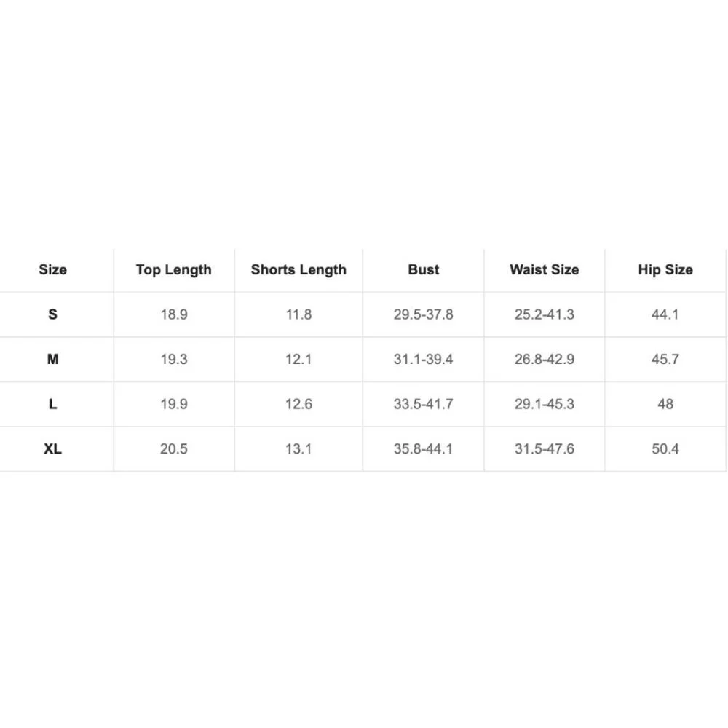
Task: Click the 33.5-41.7 bust cell
Action: [x=423, y=404]
